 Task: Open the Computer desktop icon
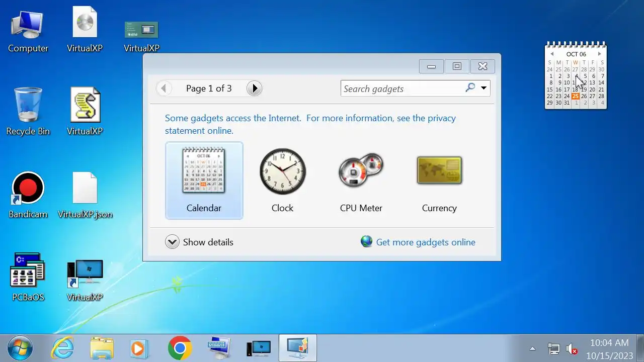(28, 30)
